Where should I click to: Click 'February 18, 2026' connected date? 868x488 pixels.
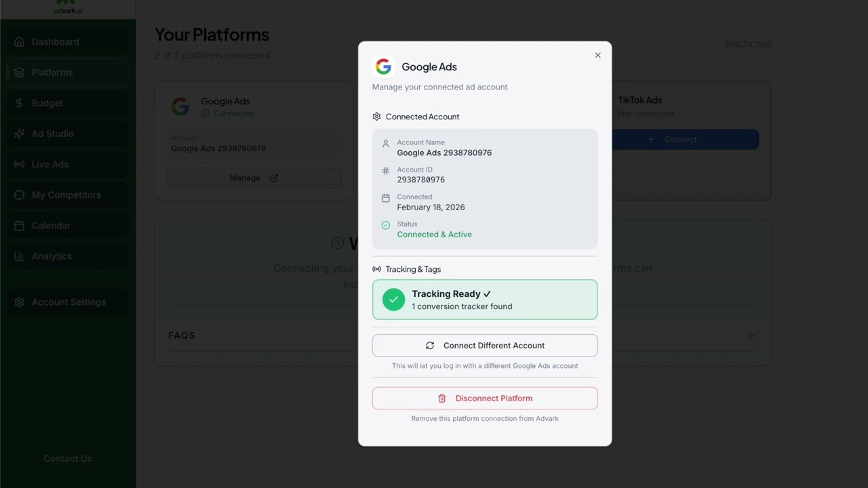[431, 207]
